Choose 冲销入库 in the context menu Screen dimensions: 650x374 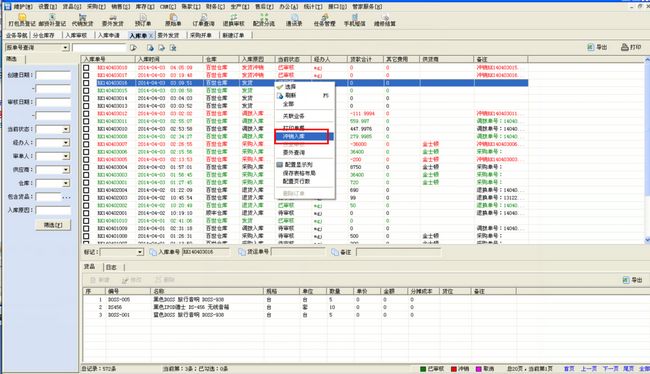pyautogui.click(x=304, y=136)
